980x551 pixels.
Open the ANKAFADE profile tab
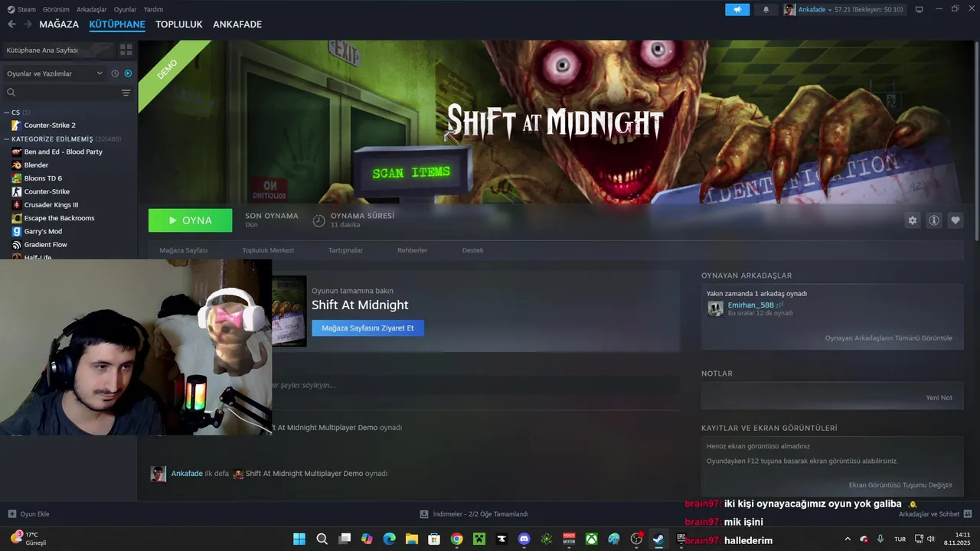pyautogui.click(x=237, y=24)
